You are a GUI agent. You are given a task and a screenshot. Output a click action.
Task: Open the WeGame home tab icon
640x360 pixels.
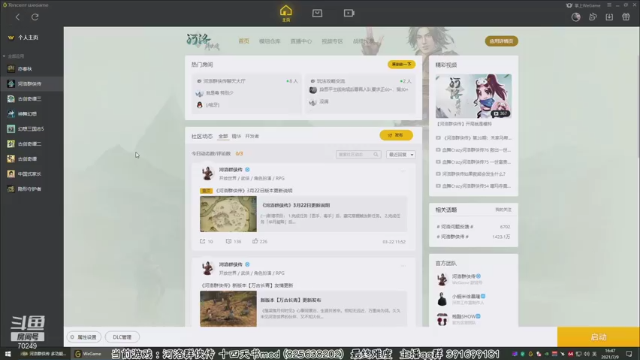(x=286, y=12)
